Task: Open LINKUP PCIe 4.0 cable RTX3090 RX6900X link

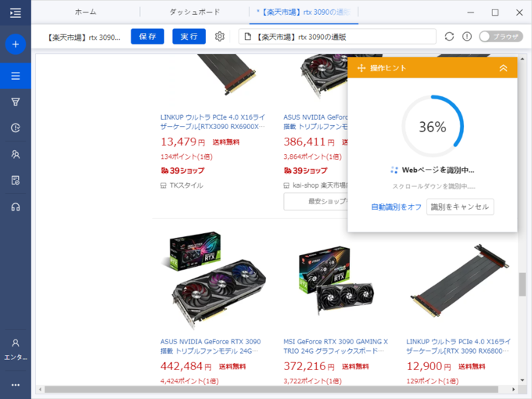Action: click(212, 122)
